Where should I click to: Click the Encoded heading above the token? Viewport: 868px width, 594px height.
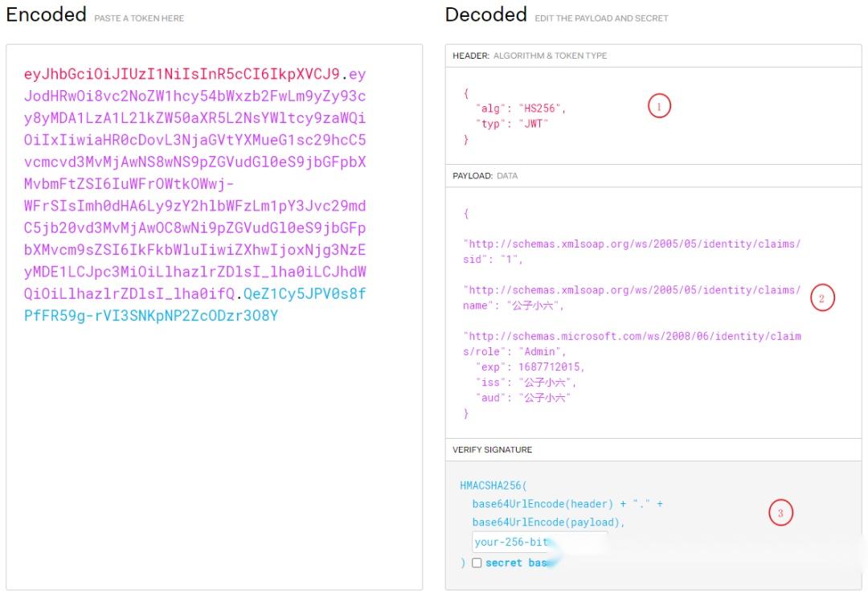(x=46, y=14)
